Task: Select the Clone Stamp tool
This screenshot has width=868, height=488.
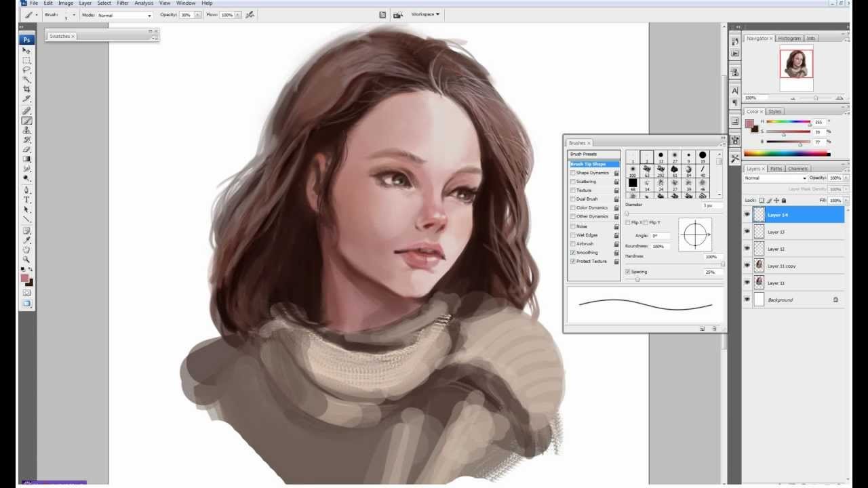Action: pos(26,130)
